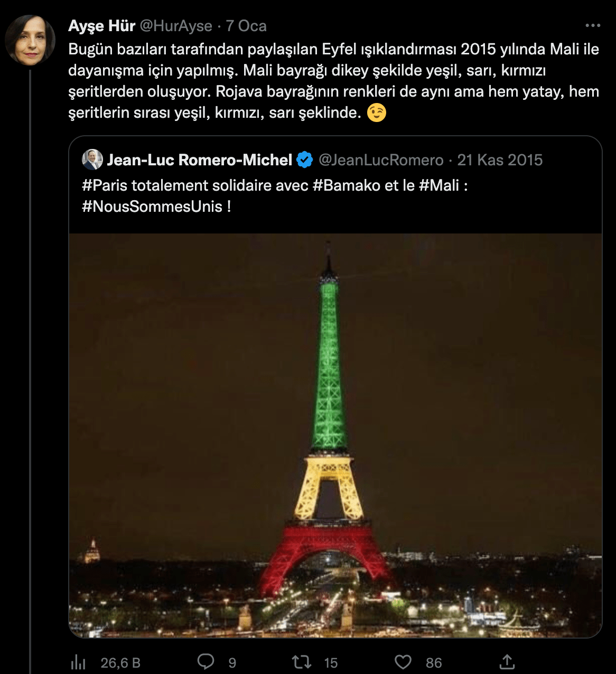This screenshot has height=674, width=616.
Task: Click the reply speech bubble icon
Action: pyautogui.click(x=206, y=662)
